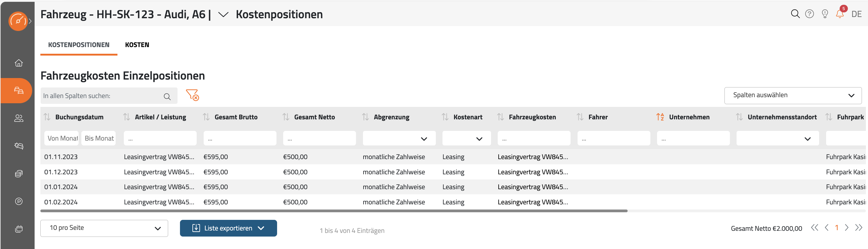
Task: Sort by Artikel / Leistung arrows icon
Action: coord(126,117)
